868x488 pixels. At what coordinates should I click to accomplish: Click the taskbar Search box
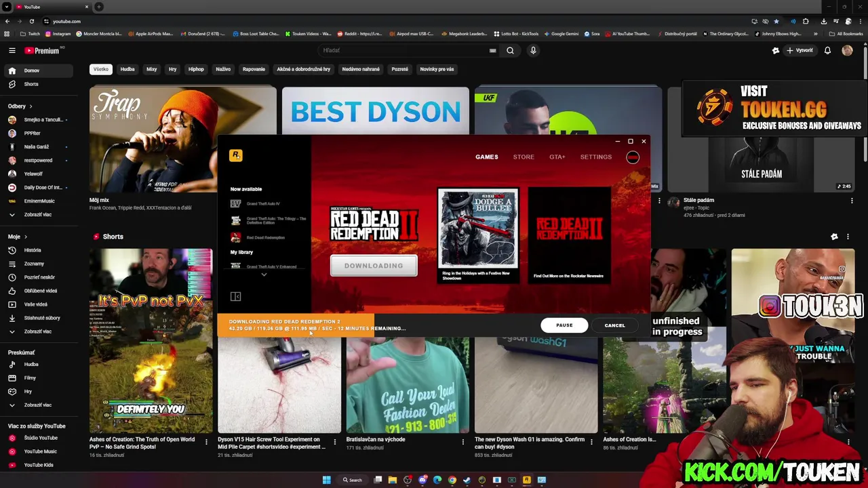click(353, 480)
